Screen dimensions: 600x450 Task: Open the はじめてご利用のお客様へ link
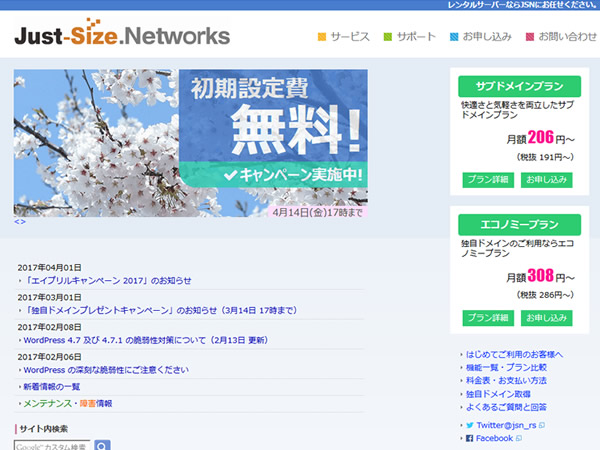(x=514, y=355)
